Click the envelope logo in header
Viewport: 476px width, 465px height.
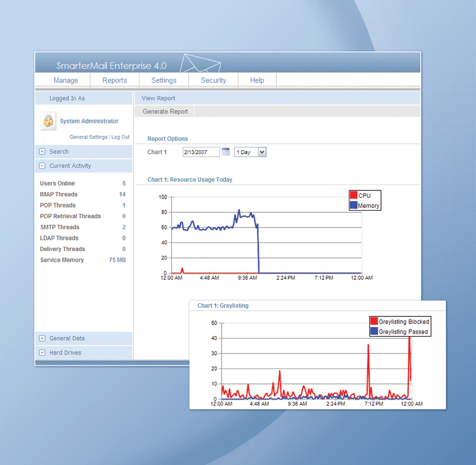tap(200, 63)
